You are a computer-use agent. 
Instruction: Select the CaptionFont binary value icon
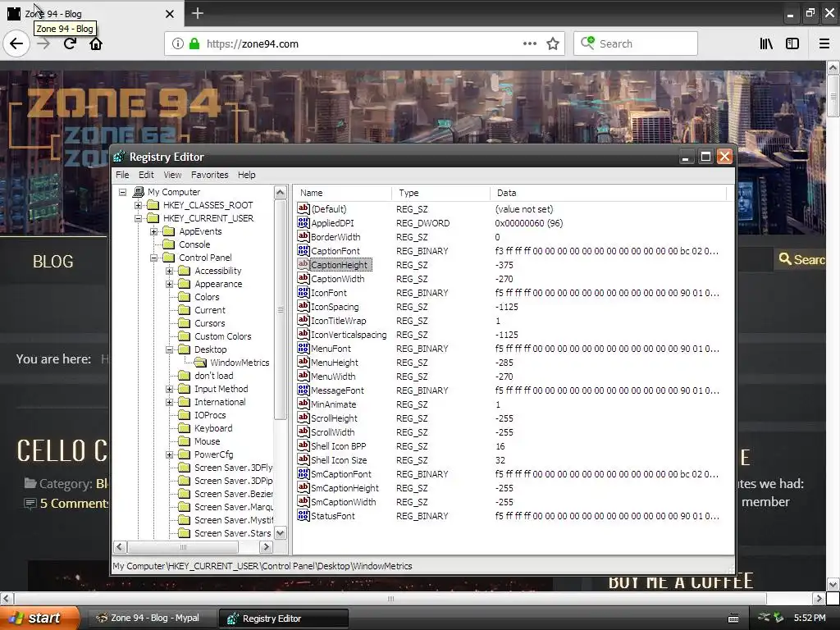(x=304, y=251)
